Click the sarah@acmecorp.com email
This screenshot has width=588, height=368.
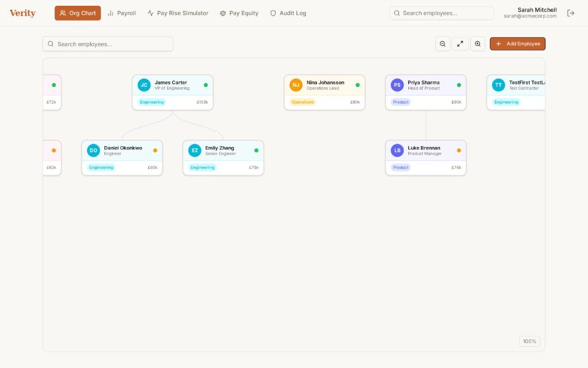[530, 16]
